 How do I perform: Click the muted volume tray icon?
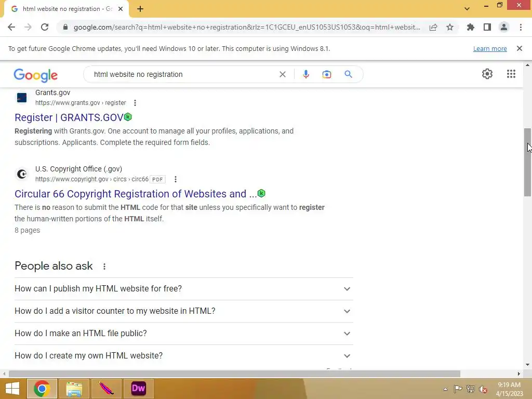click(483, 389)
